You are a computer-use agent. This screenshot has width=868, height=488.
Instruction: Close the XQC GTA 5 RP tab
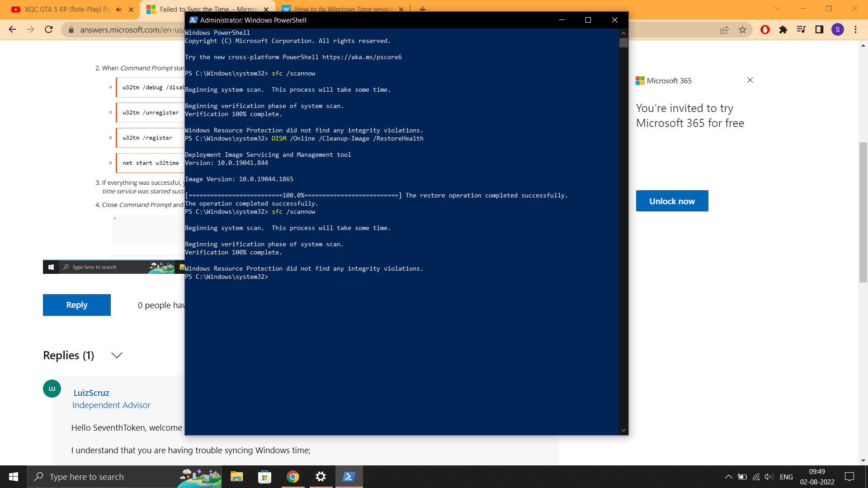point(131,9)
